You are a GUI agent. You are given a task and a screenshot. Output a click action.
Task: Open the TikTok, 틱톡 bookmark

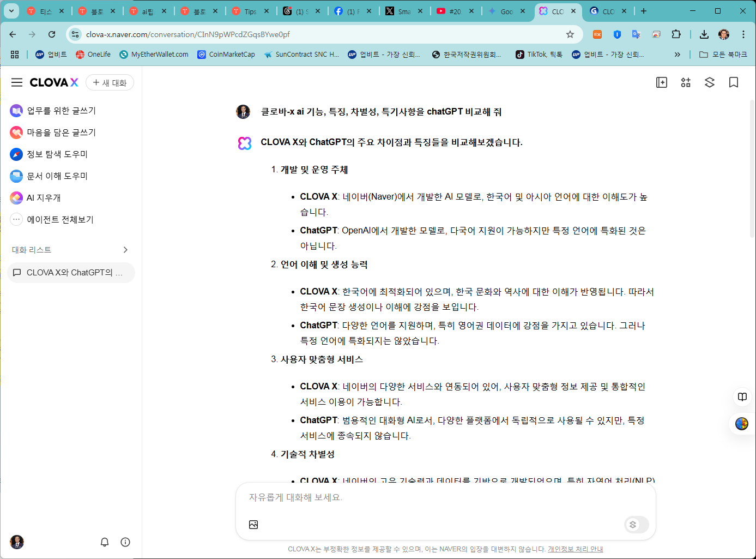pyautogui.click(x=539, y=55)
